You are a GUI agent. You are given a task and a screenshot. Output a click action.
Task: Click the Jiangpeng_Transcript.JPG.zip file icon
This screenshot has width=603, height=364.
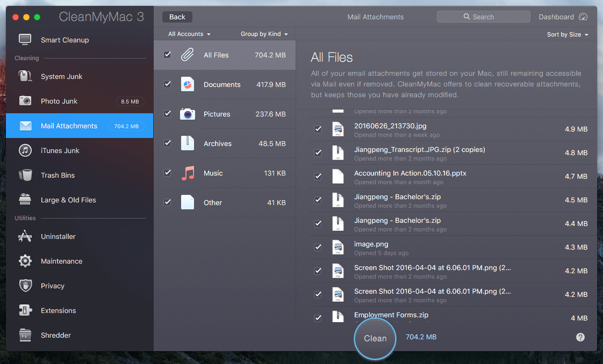pos(338,153)
